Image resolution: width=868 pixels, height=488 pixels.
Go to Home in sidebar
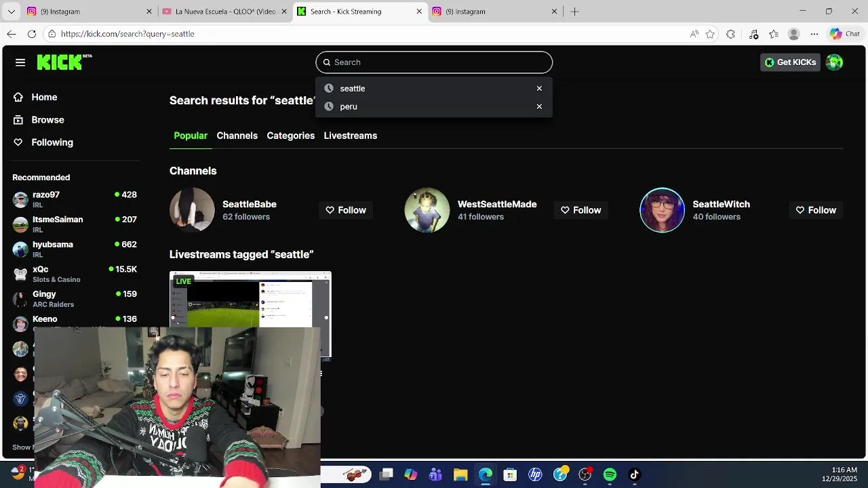coord(44,97)
